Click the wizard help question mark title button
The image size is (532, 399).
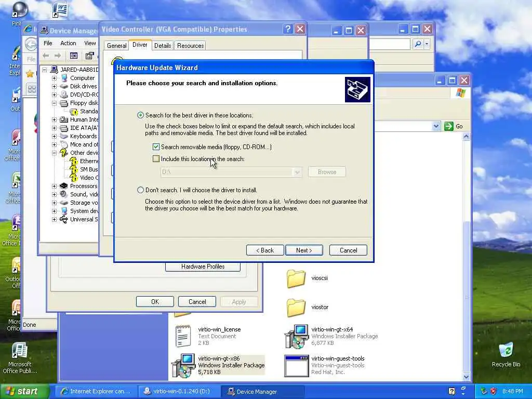coord(288,29)
